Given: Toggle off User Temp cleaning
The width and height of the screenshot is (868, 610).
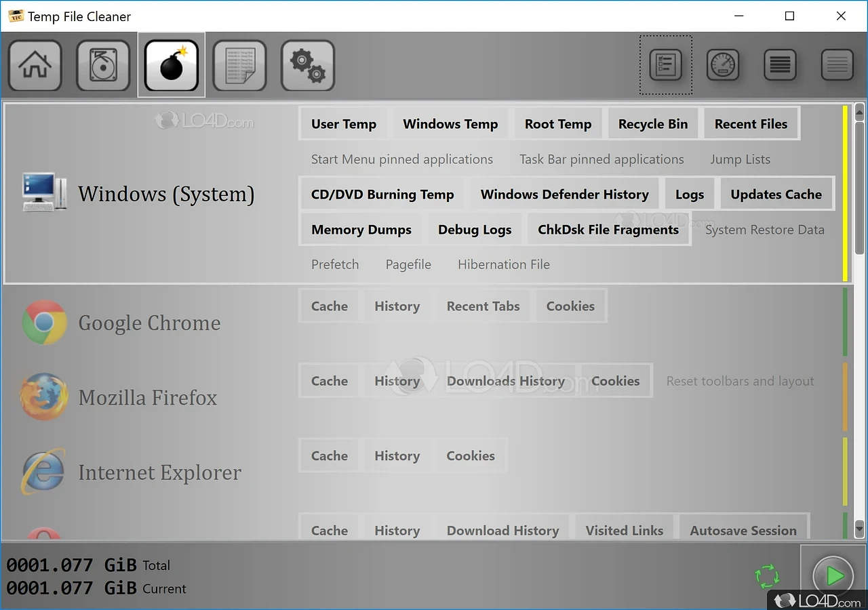Looking at the screenshot, I should tap(343, 124).
